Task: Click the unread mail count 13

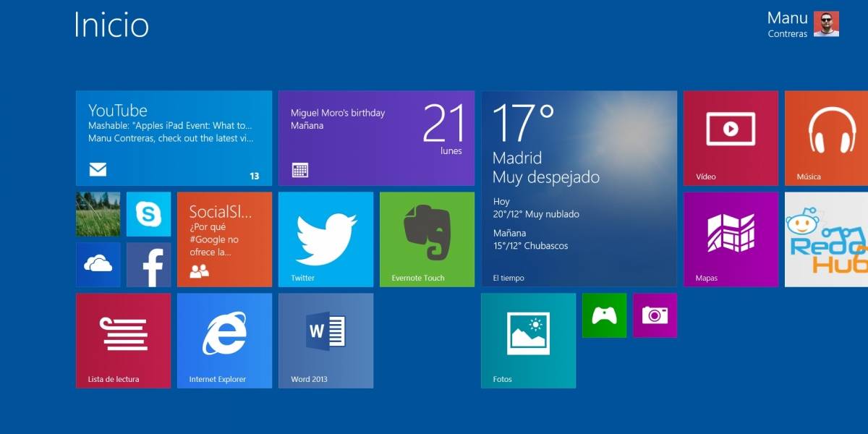Action: (254, 176)
